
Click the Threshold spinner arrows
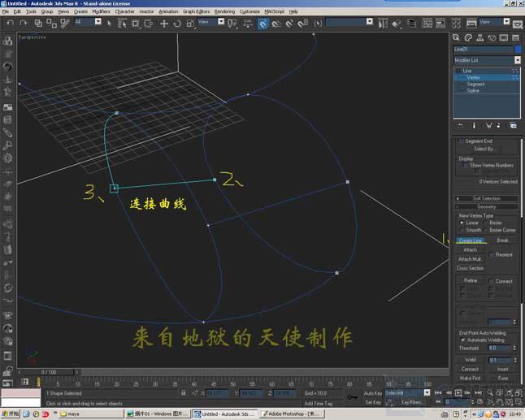514,348
